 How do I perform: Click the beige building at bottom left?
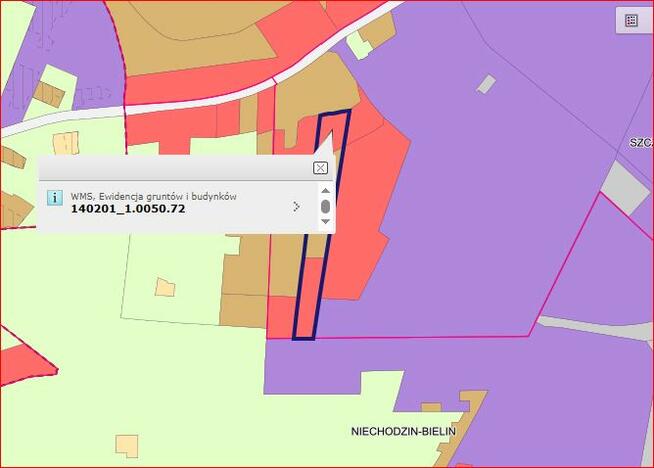coord(127,446)
